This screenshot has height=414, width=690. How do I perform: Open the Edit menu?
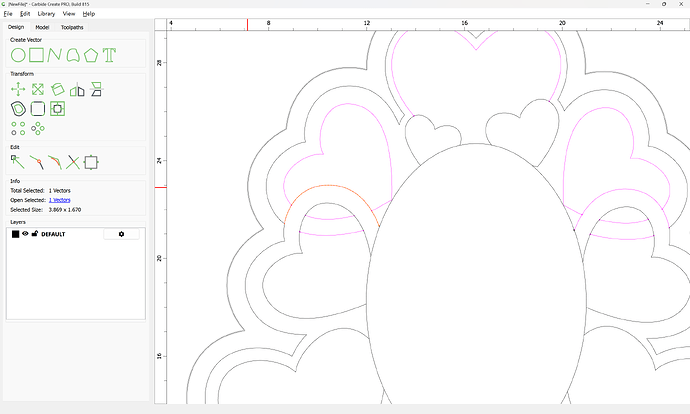pyautogui.click(x=25, y=14)
